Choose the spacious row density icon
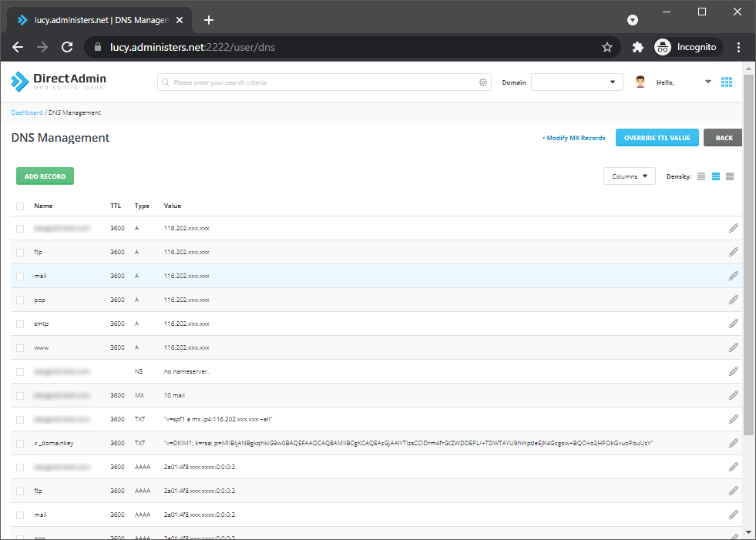Screen dimensions: 756x540 click(730, 176)
